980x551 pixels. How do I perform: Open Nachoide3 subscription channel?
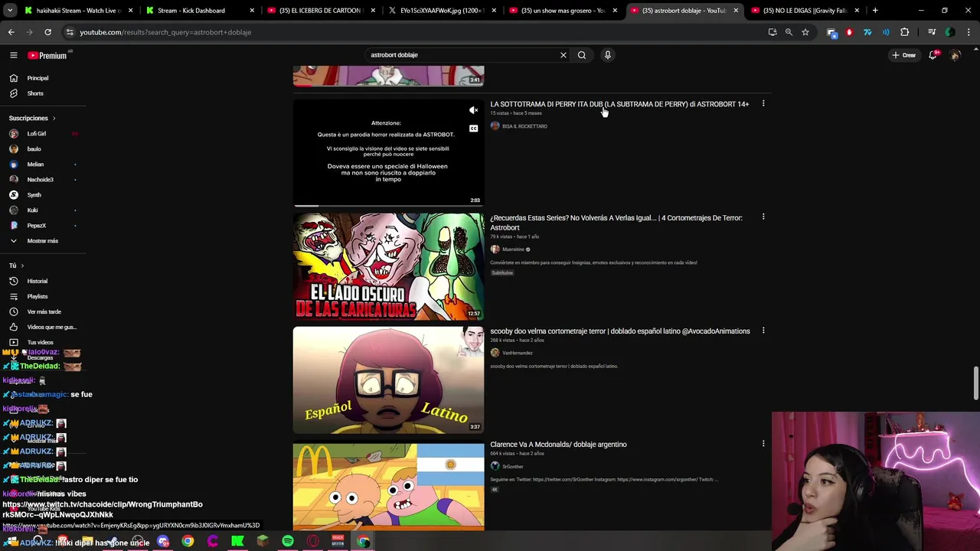point(40,179)
